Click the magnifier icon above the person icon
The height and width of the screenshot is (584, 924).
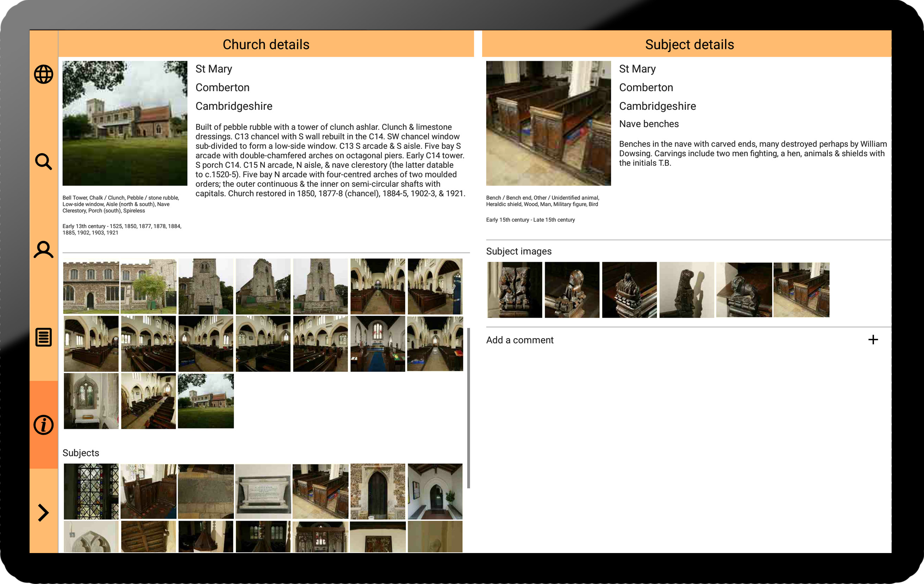tap(43, 162)
